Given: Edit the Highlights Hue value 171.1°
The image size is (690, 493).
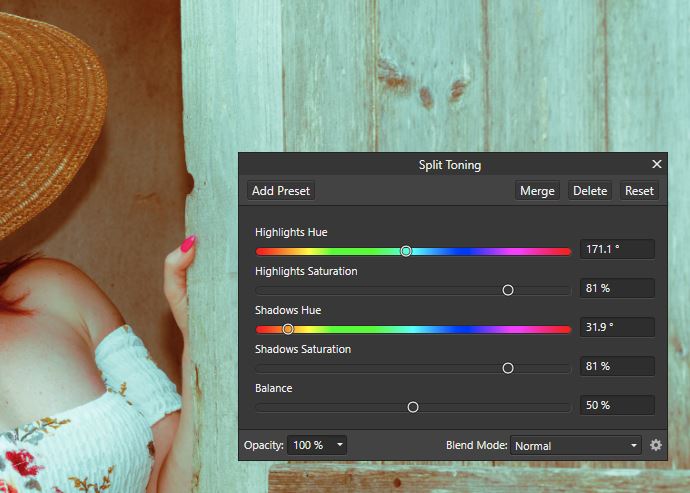Looking at the screenshot, I should tap(617, 249).
